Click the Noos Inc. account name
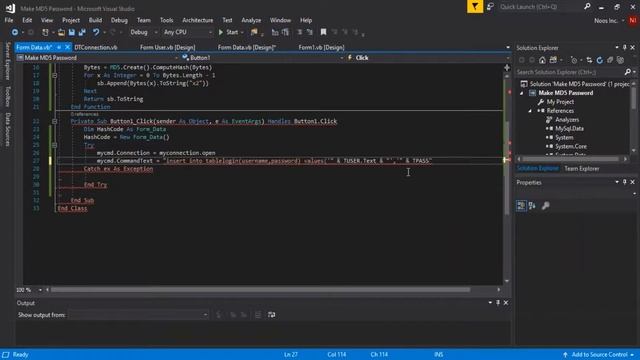The image size is (640, 360). [606, 20]
